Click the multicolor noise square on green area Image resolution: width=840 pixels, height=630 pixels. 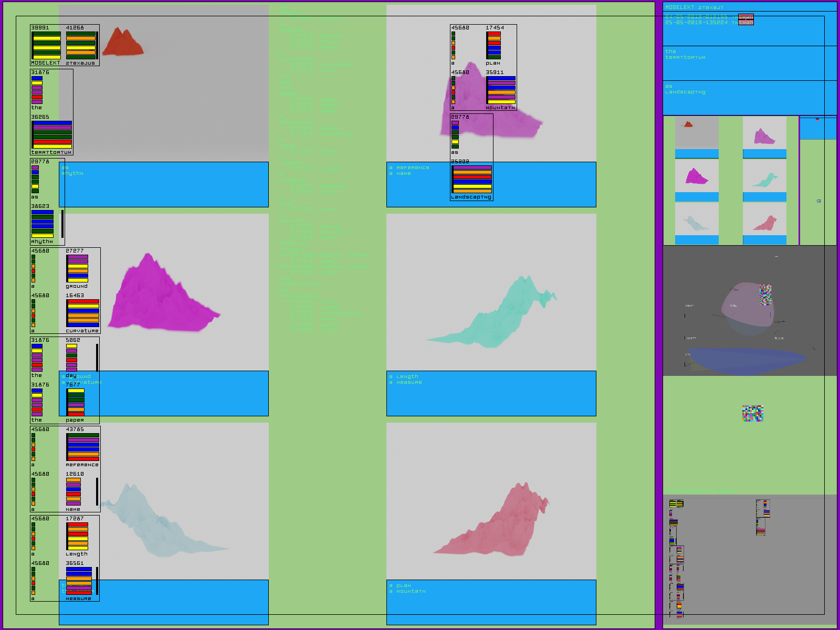[752, 413]
